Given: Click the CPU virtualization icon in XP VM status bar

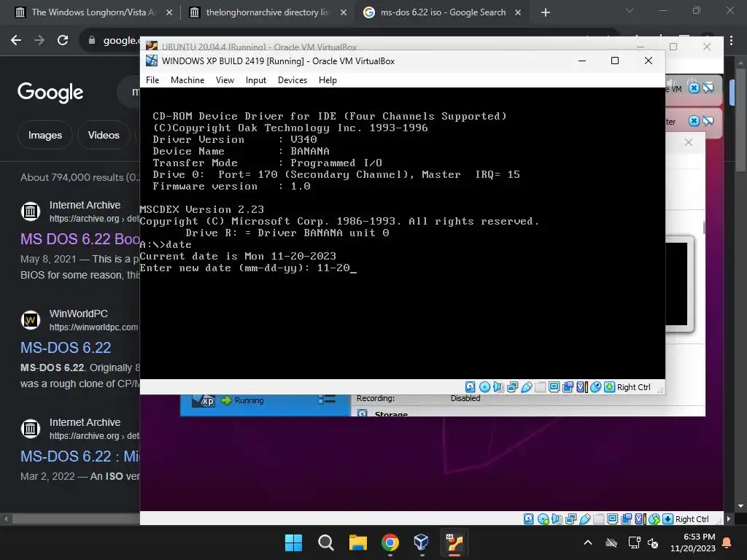Looking at the screenshot, I should 581,387.
